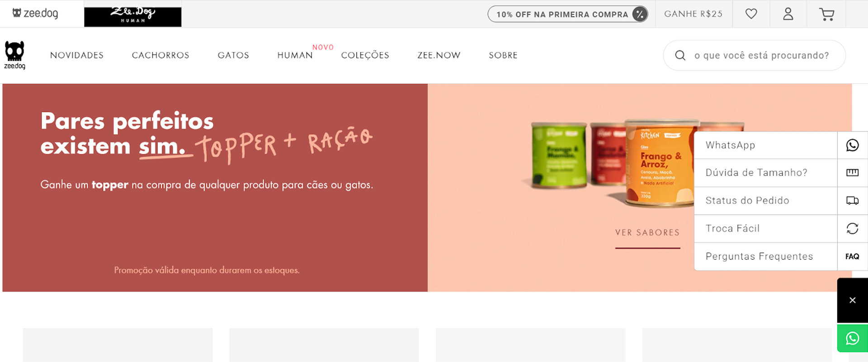This screenshot has height=362, width=868.
Task: Open the Cachorros menu
Action: tap(160, 55)
